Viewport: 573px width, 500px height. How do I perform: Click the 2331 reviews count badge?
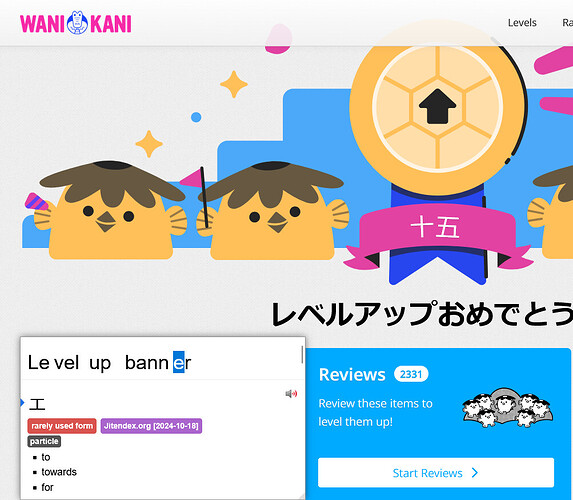coord(411,374)
